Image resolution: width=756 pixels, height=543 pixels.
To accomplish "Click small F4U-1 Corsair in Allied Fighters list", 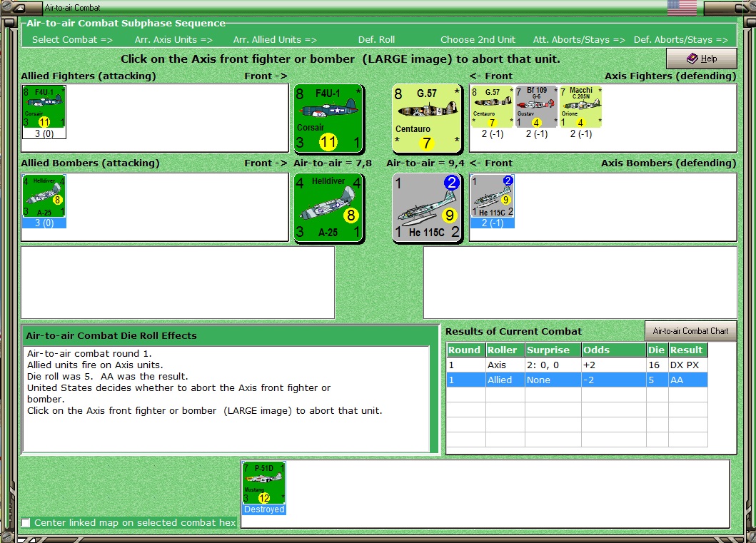I will pyautogui.click(x=44, y=106).
